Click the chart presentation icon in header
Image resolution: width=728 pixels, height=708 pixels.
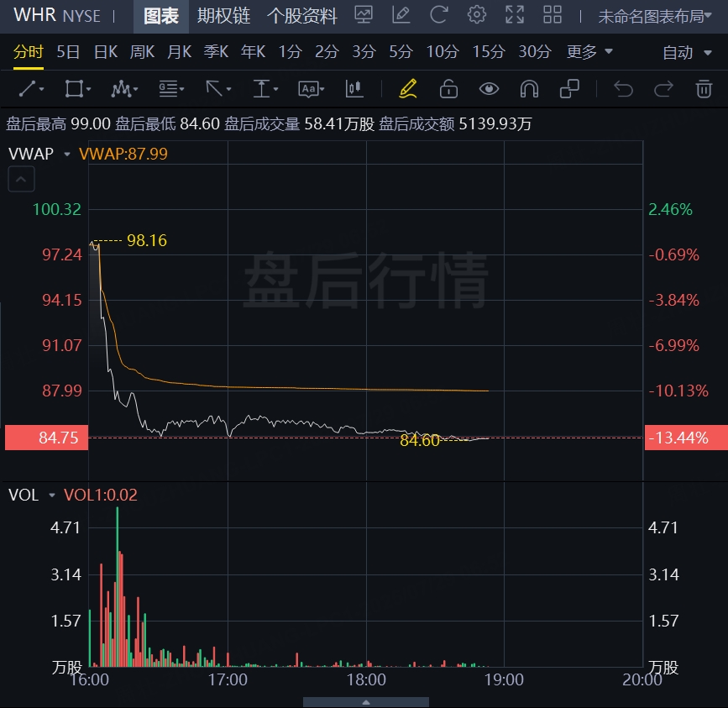[x=363, y=15]
